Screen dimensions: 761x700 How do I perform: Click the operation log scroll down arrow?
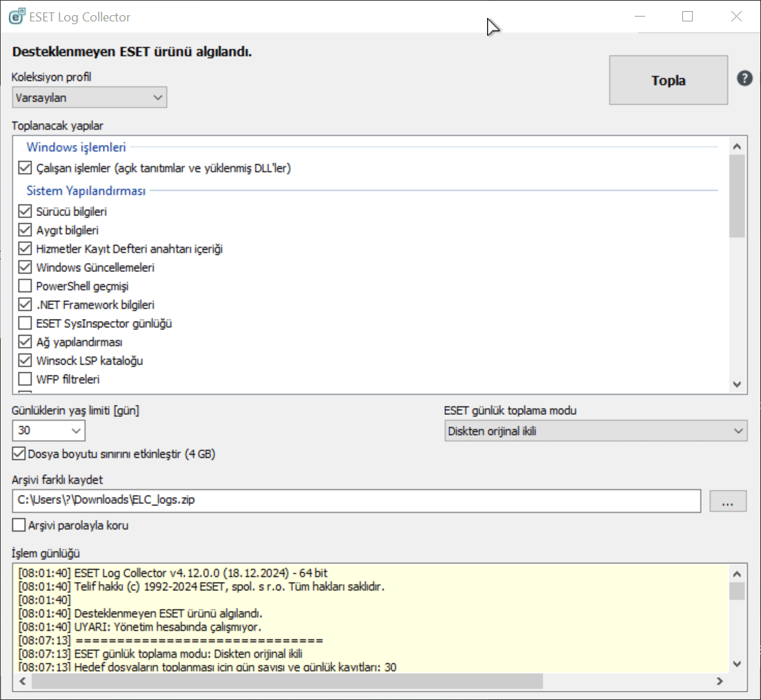point(737,664)
